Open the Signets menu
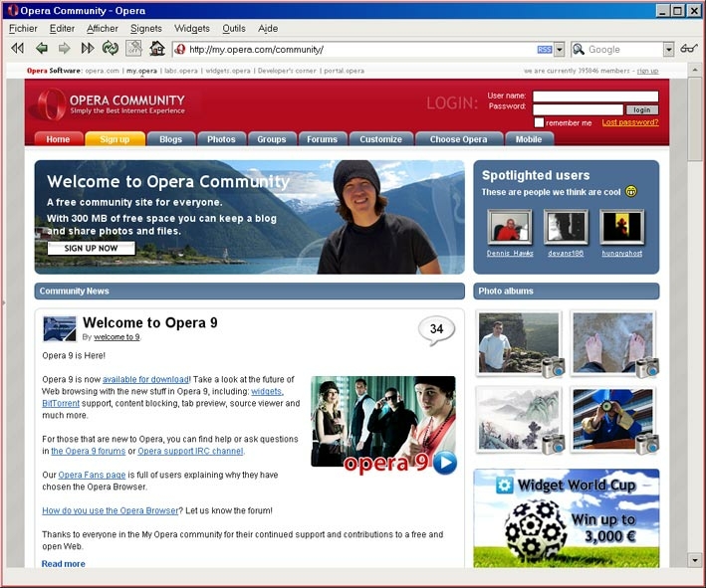Viewport: 706px width, 588px height. (x=146, y=28)
